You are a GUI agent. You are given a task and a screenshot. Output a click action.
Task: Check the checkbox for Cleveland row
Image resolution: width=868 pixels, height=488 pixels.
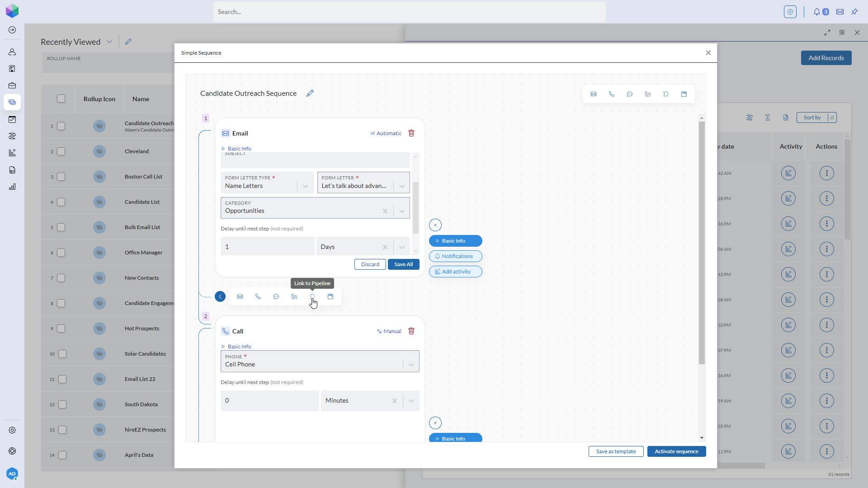[x=61, y=151]
